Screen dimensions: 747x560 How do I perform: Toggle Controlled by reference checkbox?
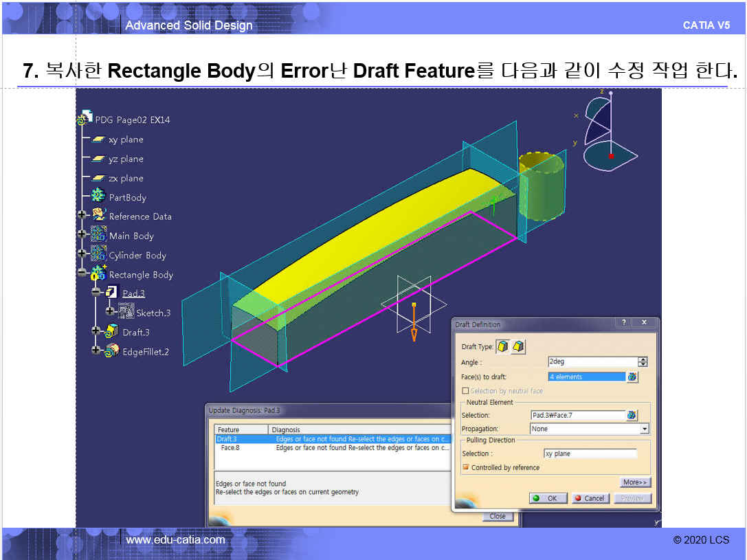tap(466, 467)
